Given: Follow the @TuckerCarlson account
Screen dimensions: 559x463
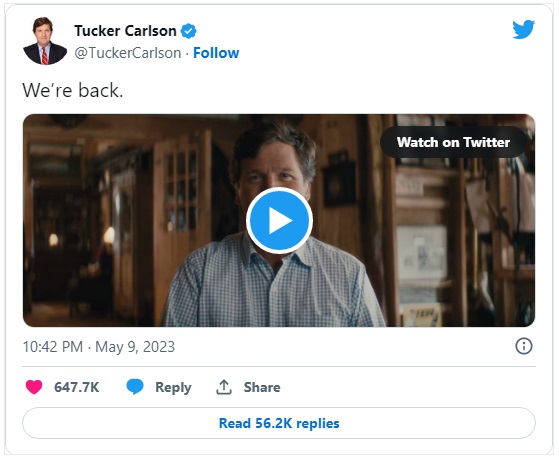Looking at the screenshot, I should click(x=216, y=53).
